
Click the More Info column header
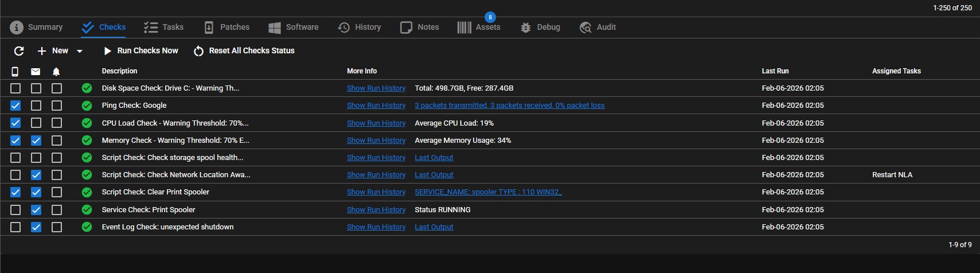[x=362, y=71]
